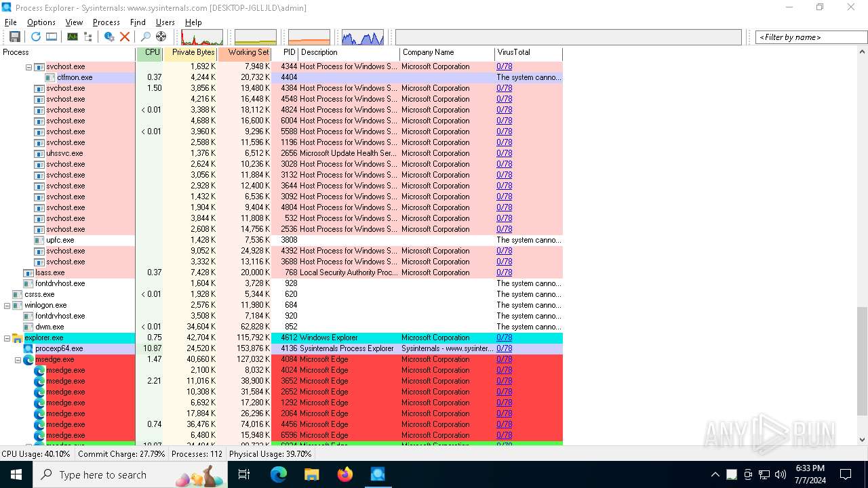Screen dimensions: 868x488
Task: Open the blue I/O mini graph
Action: click(x=363, y=37)
